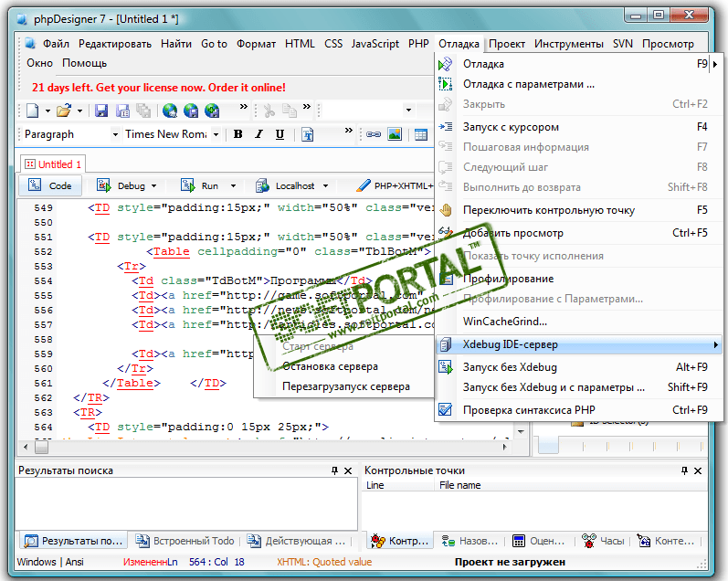Close the Результаты поиска panel
Viewport: 728px width, 581px height.
tap(348, 471)
